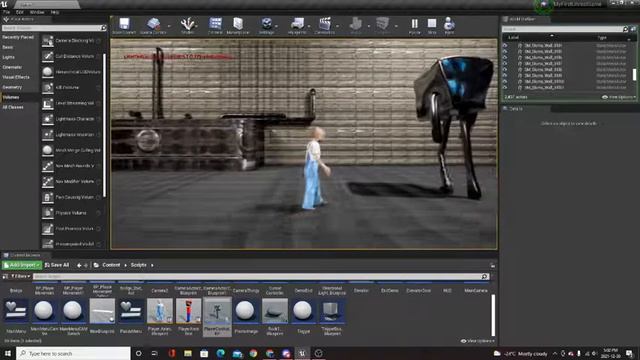Toggle visibility eye of topmost outliner row
640x360 pixels.
[505, 46]
